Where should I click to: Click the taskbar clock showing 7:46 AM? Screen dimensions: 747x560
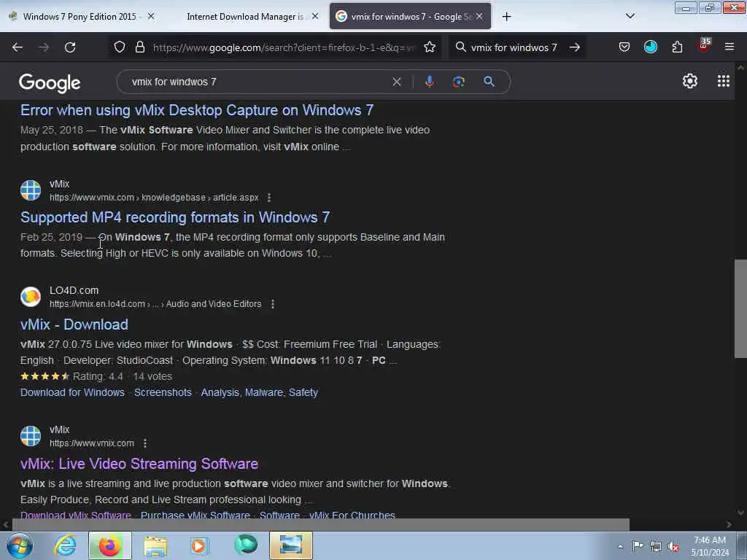[710, 546]
